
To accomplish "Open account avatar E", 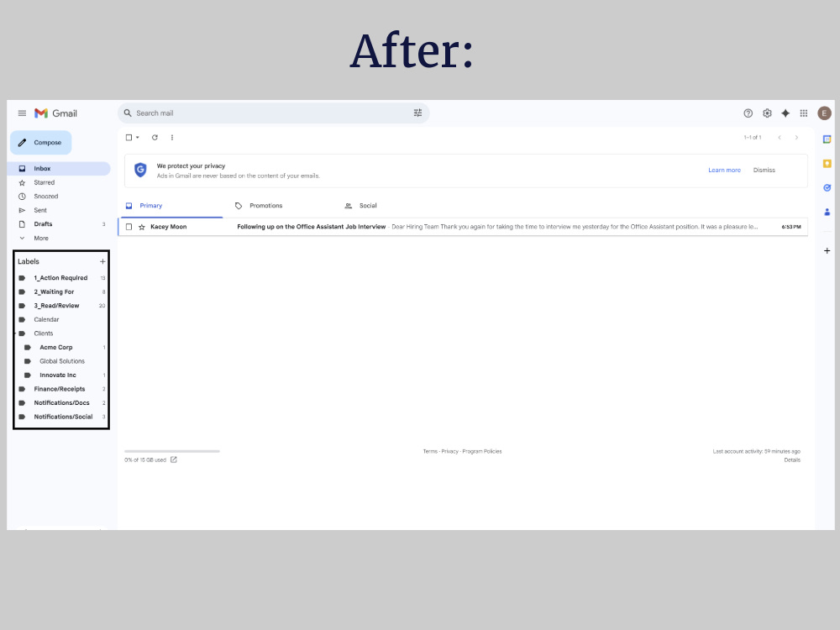I will 824,113.
